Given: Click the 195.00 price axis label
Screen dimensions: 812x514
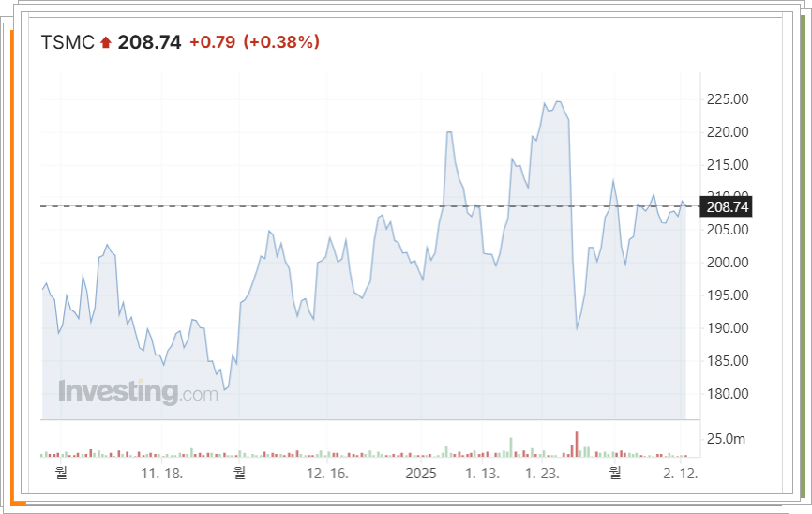Looking at the screenshot, I should [x=728, y=295].
